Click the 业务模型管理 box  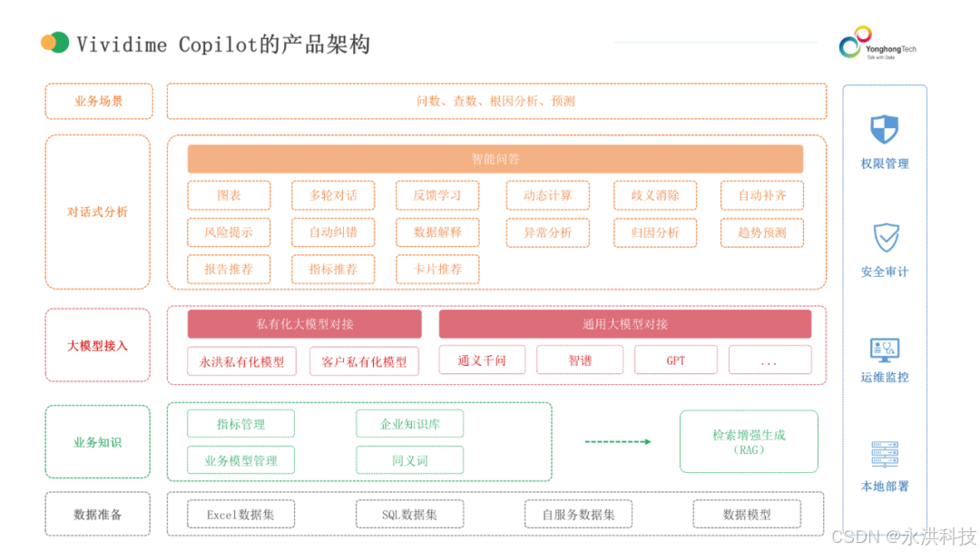coord(240,460)
